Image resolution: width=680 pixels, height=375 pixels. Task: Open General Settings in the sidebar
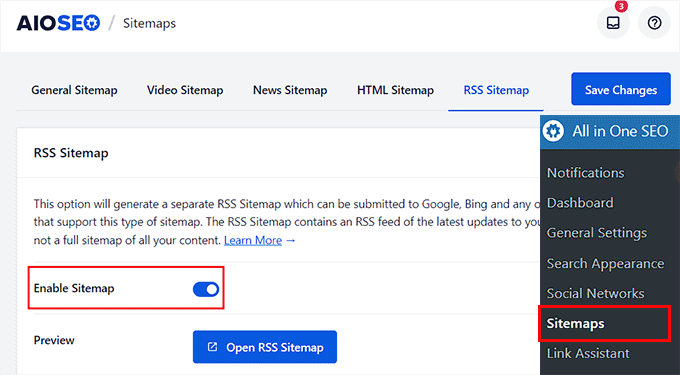[x=597, y=233]
